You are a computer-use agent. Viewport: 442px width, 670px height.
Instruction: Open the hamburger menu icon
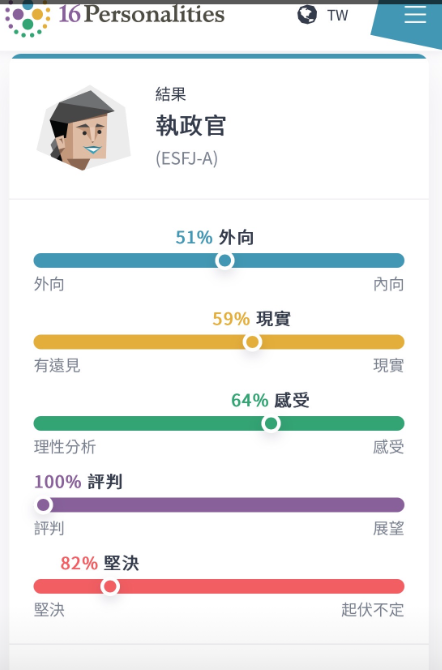415,15
